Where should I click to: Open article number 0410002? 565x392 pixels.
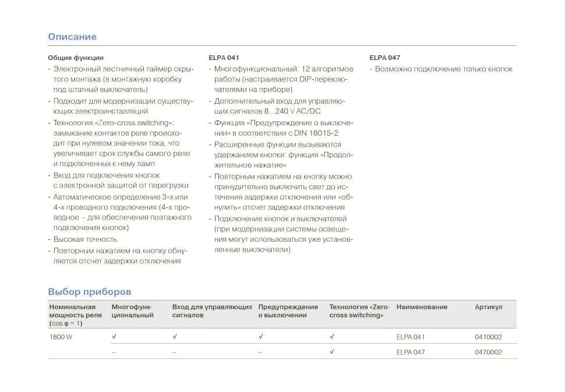pos(488,337)
